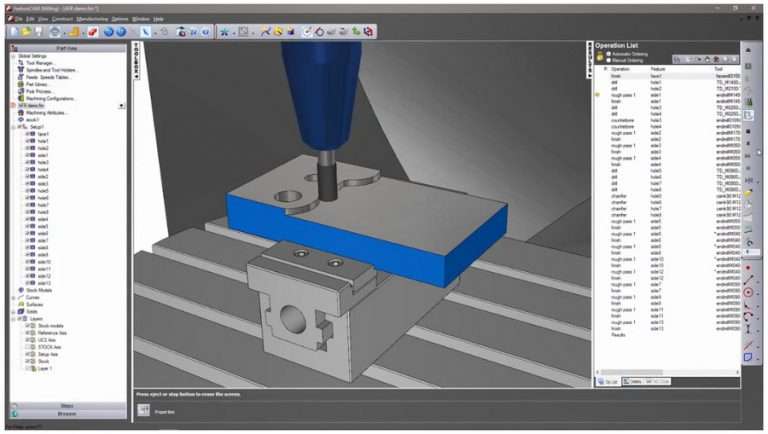
Task: Select the arc tool in right toolbar
Action: pyautogui.click(x=748, y=316)
